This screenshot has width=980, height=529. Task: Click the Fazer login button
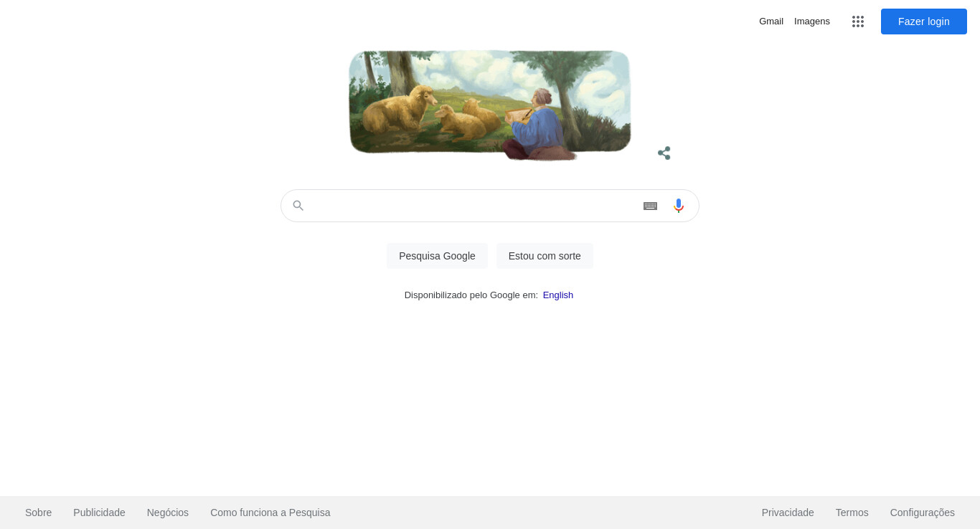coord(924,22)
